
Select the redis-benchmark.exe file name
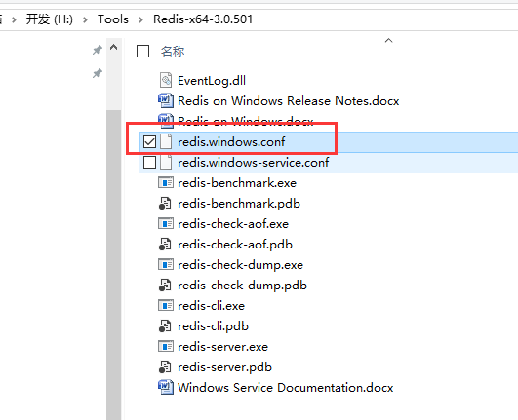237,183
